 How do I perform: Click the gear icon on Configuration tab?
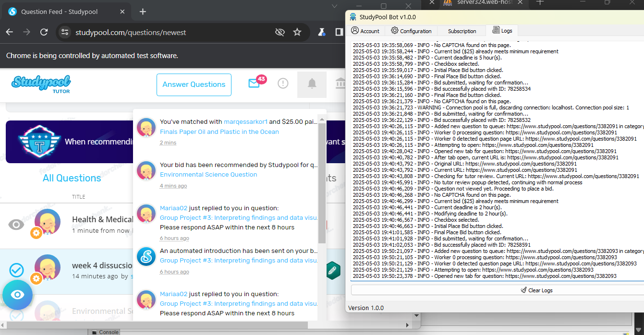(395, 30)
